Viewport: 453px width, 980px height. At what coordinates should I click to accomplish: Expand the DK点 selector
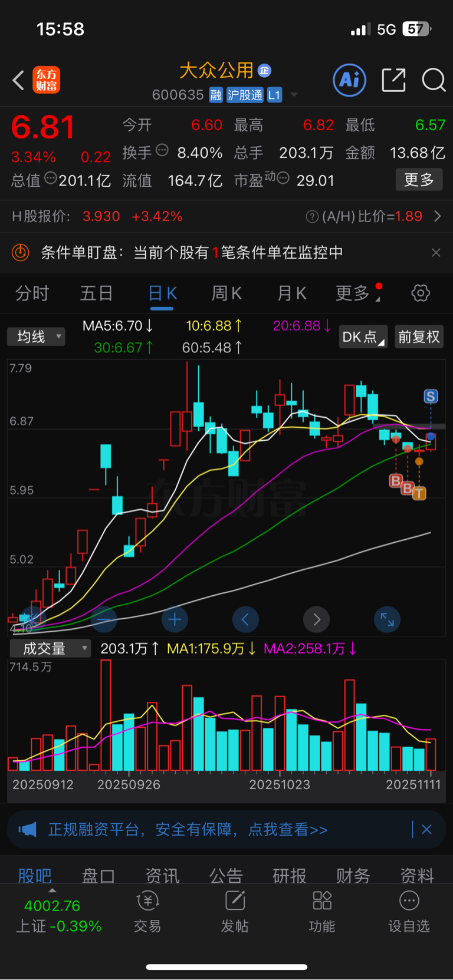coord(363,336)
